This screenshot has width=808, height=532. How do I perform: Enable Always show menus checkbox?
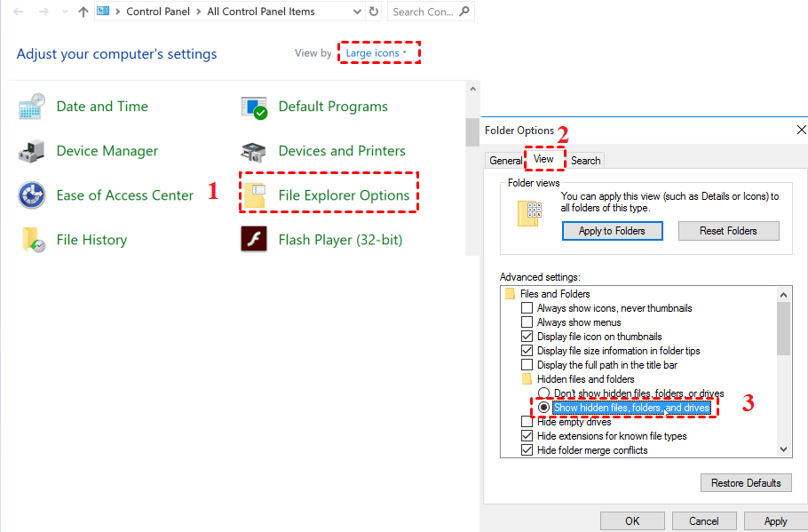coord(527,322)
